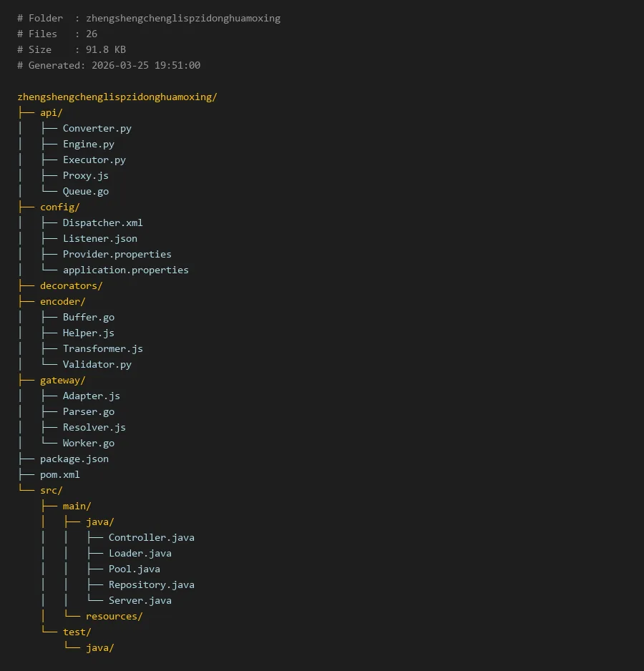Click package.json at root level
Viewport: 644px width, 671px height.
click(x=74, y=459)
